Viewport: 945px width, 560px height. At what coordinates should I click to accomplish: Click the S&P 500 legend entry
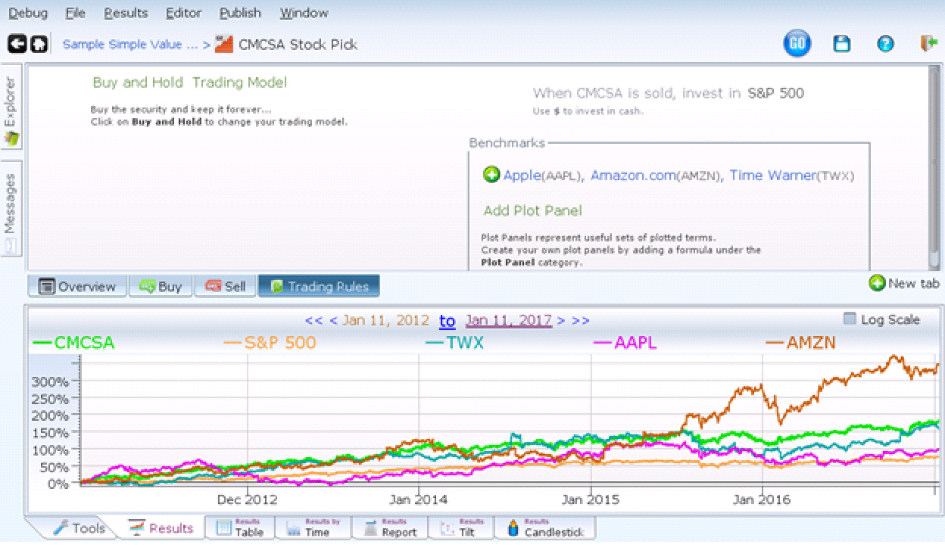tap(270, 343)
